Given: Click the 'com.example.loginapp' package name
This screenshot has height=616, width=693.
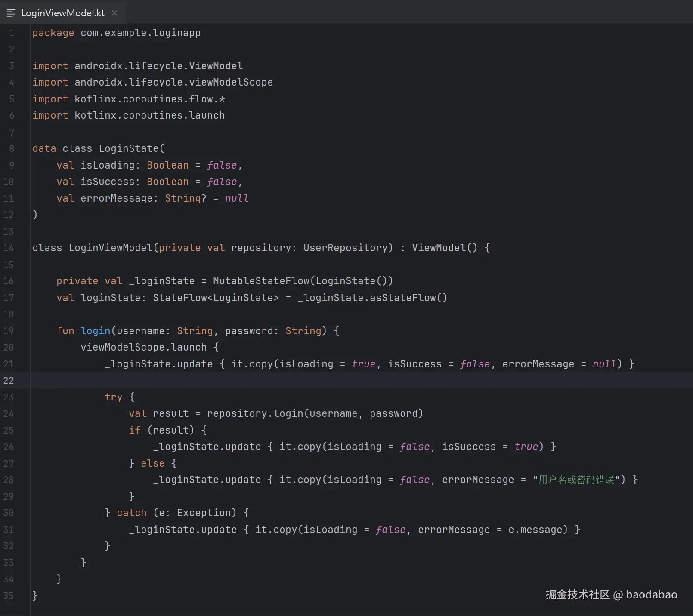Looking at the screenshot, I should pos(141,33).
